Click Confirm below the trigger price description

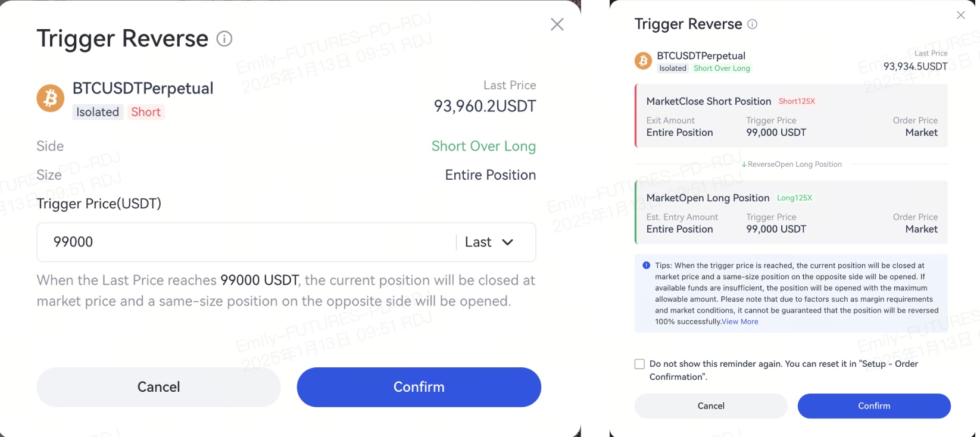419,387
